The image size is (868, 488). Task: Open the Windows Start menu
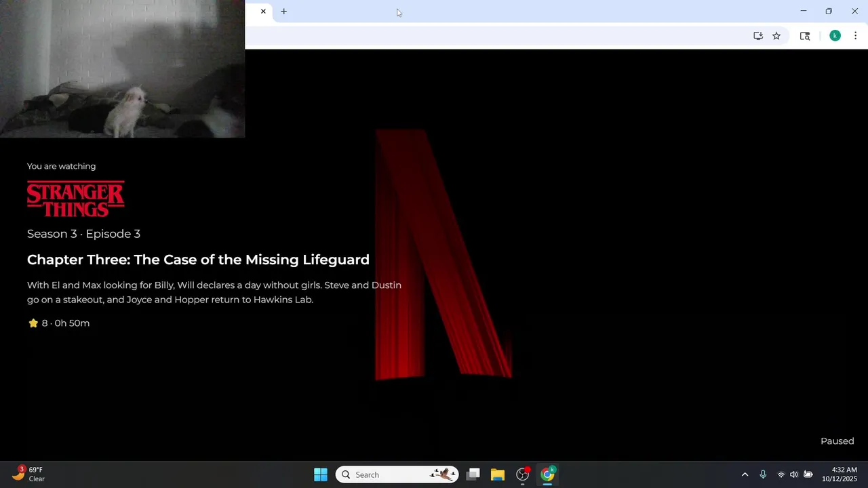321,474
